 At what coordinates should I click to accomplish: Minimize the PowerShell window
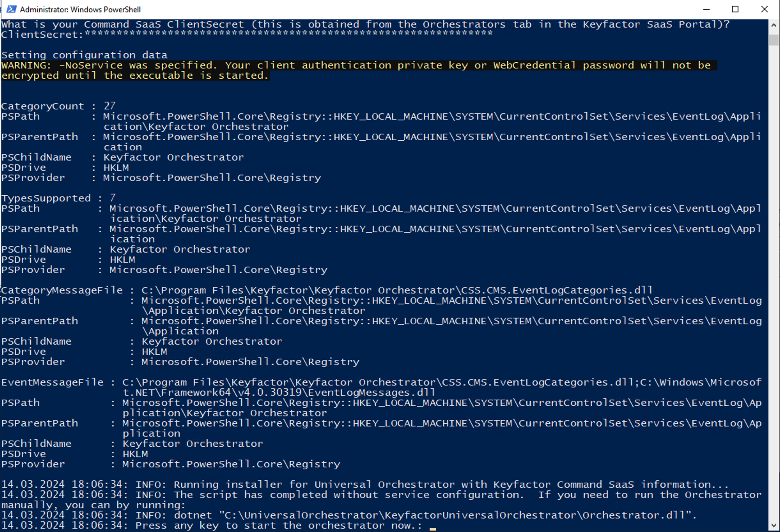pyautogui.click(x=706, y=9)
